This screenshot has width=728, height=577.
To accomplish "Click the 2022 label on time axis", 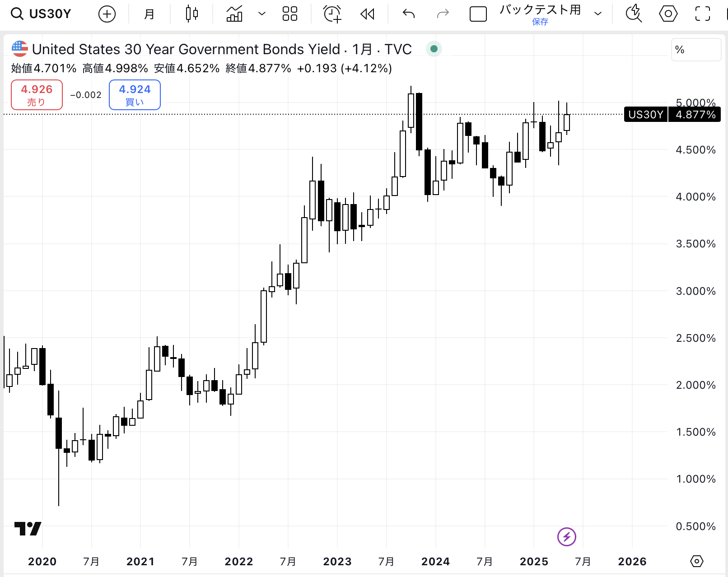I will (x=239, y=562).
